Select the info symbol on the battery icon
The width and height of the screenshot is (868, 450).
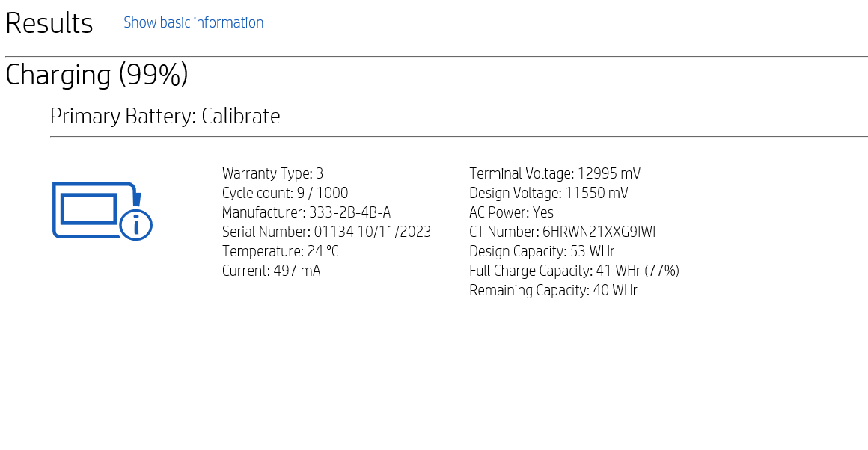click(135, 224)
